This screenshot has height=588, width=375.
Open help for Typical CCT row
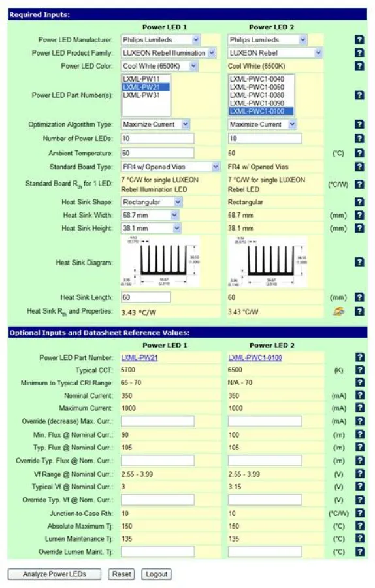(359, 370)
